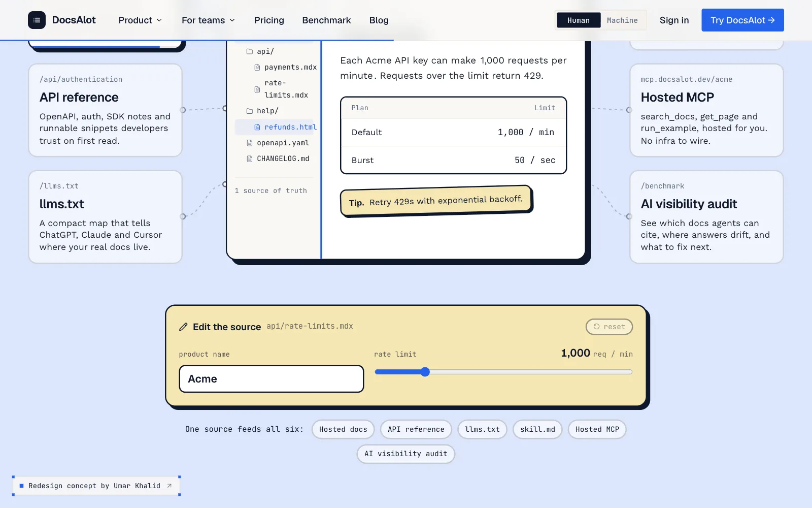Open the llms.txt card

(x=105, y=217)
